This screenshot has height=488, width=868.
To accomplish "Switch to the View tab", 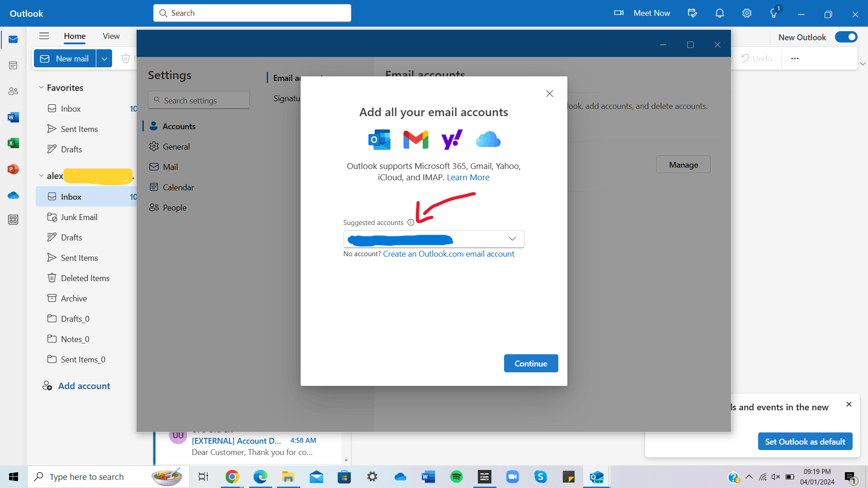I will pos(111,36).
